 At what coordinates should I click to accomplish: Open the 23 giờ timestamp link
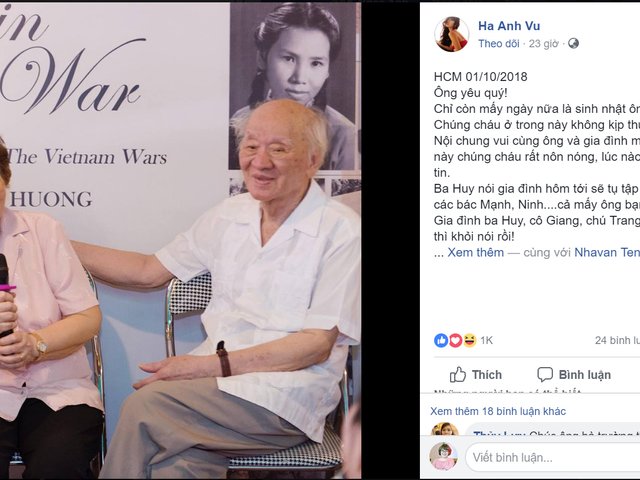coord(543,43)
